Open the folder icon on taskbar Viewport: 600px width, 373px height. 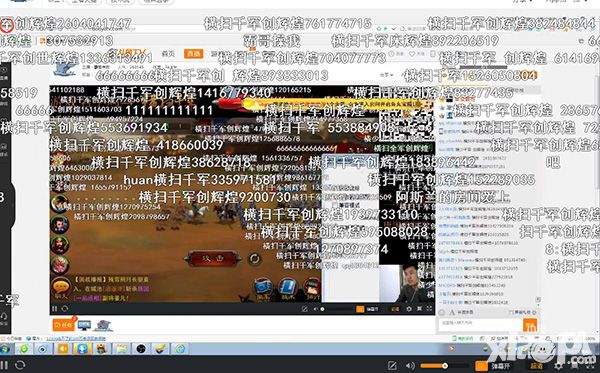point(121,349)
